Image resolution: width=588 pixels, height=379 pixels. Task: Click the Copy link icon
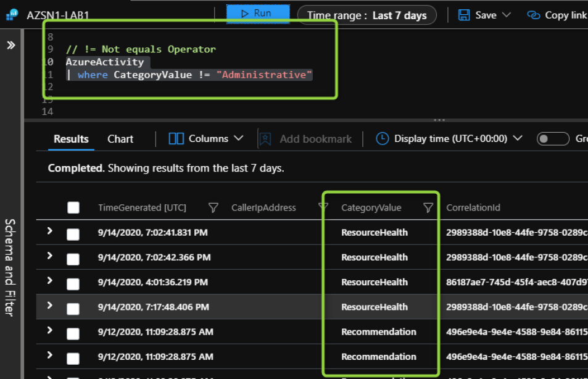point(533,15)
